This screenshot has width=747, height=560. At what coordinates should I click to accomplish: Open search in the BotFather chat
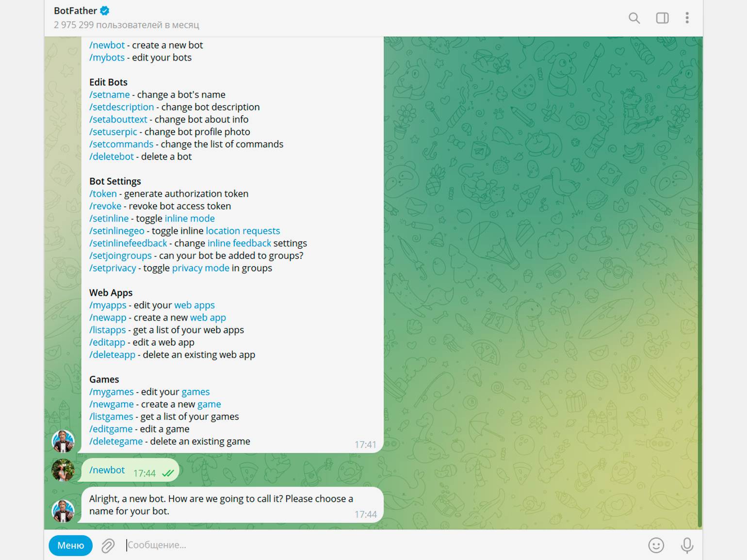(634, 18)
